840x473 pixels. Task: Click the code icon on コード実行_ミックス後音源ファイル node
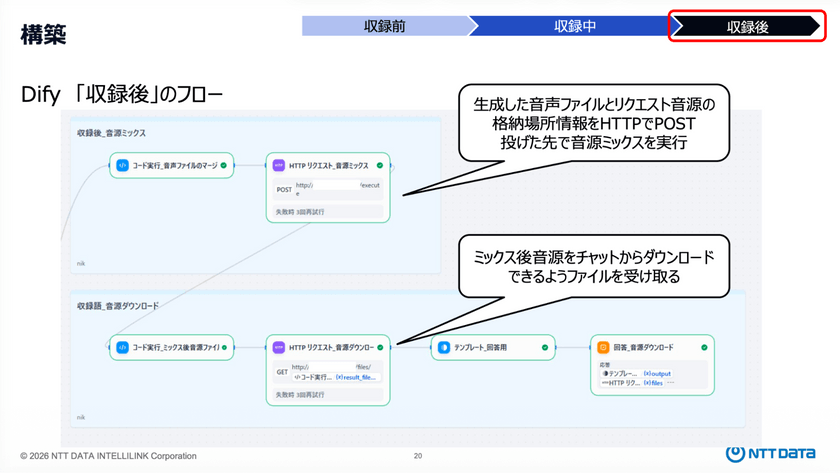point(122,347)
